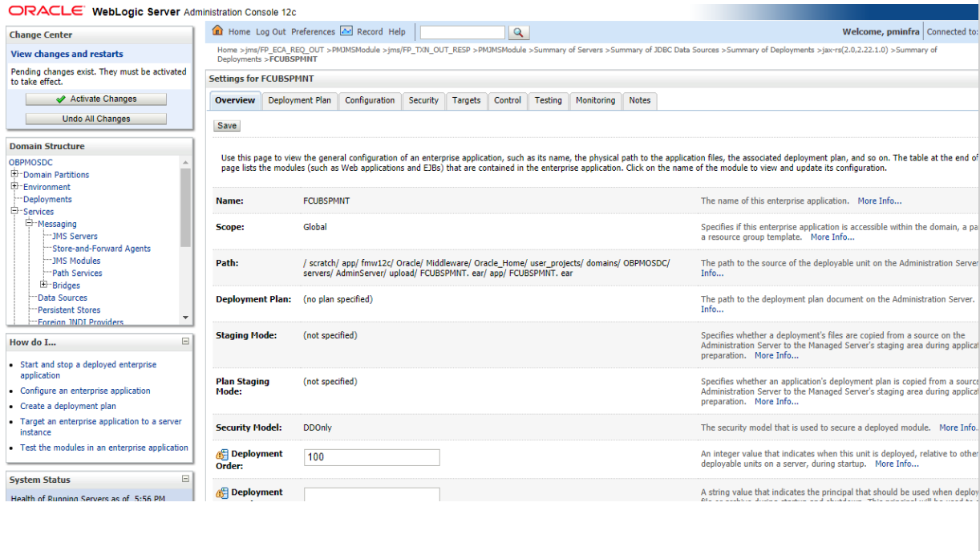This screenshot has height=551, width=980.
Task: Click the Record icon in toolbar
Action: point(346,31)
